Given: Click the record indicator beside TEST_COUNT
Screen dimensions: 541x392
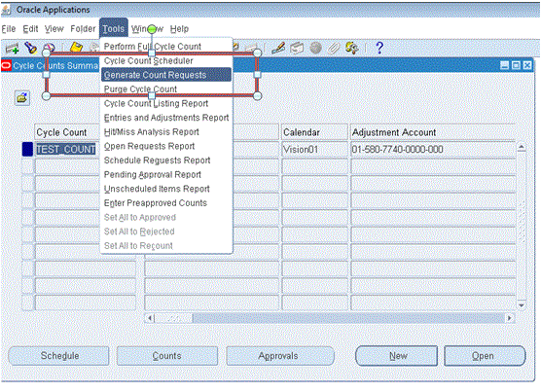Looking at the screenshot, I should (x=27, y=149).
